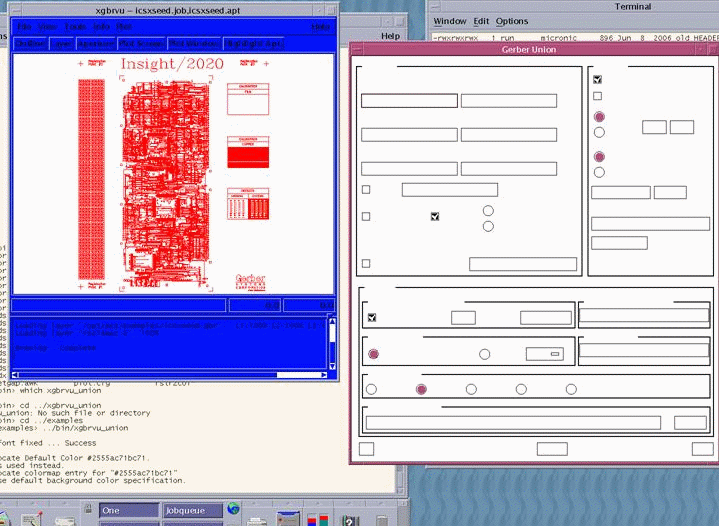
Task: Click left arrow of xgbrvu horizontal scrollbar
Action: point(15,375)
